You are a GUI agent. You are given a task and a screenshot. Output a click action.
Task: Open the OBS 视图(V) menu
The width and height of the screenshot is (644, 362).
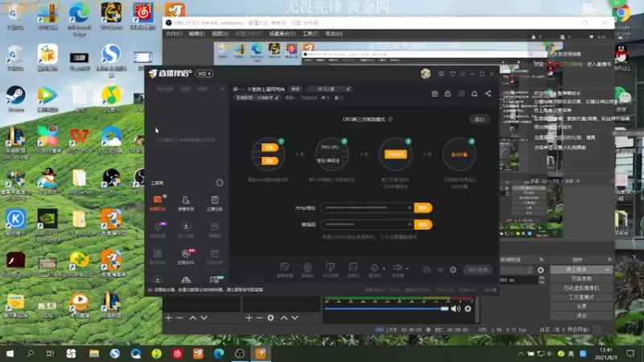pos(220,34)
